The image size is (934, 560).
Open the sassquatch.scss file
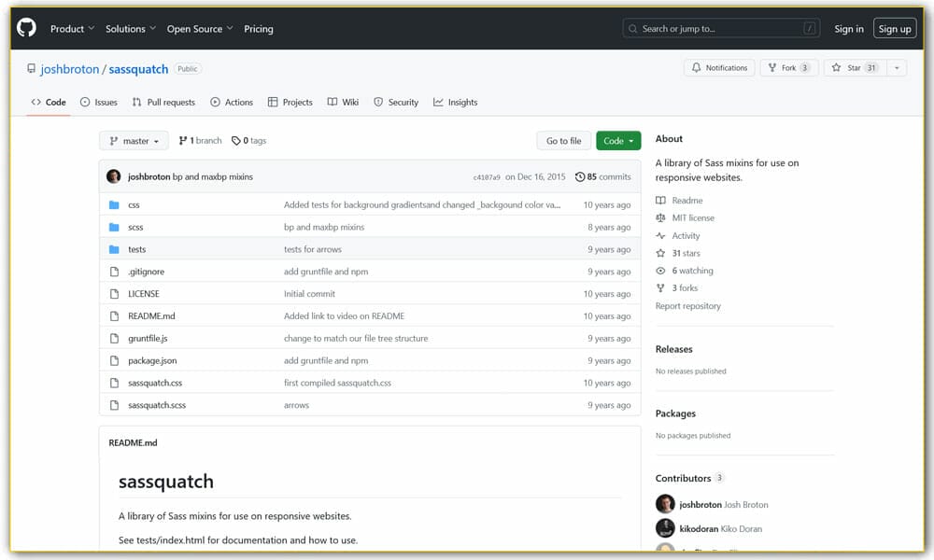(x=157, y=406)
